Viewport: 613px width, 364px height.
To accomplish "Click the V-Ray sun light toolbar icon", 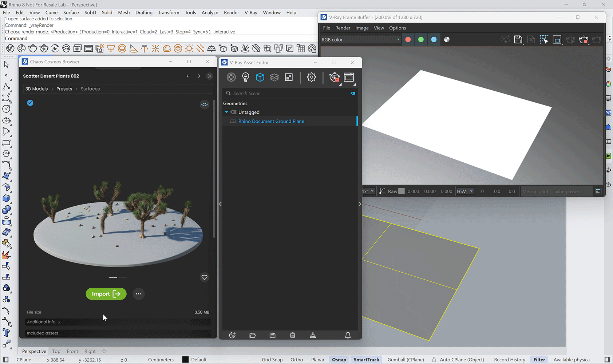I will [189, 48].
